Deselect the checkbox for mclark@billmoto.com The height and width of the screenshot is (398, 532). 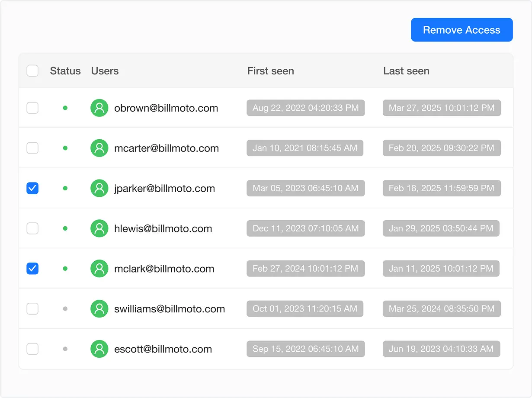pos(32,268)
